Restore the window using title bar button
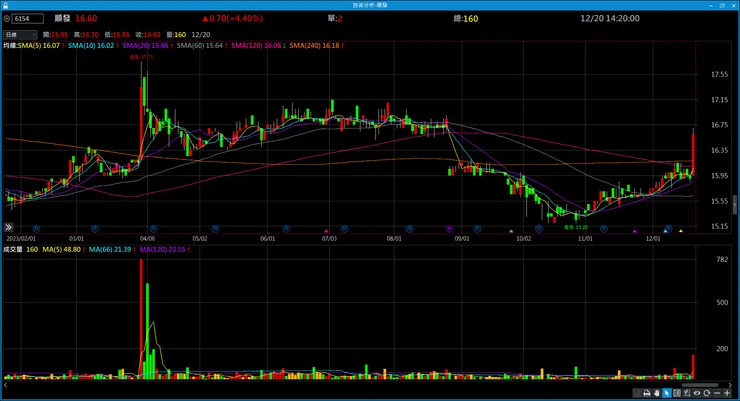 [x=722, y=5]
